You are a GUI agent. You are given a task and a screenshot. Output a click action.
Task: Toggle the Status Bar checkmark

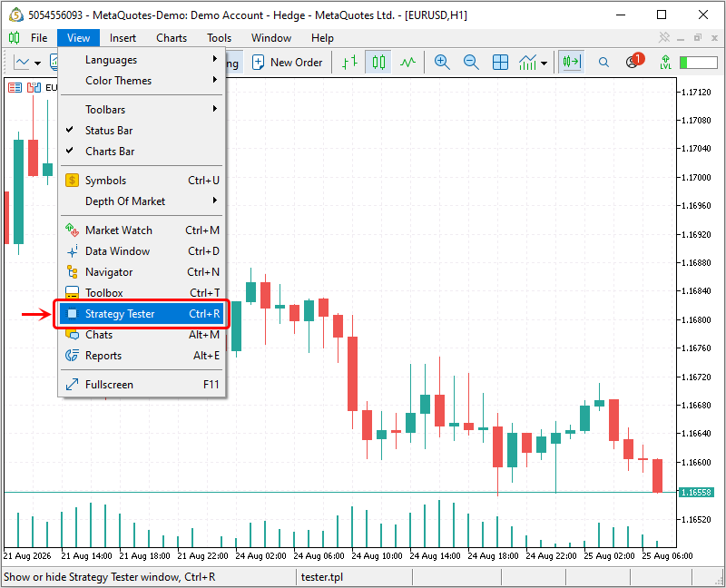pyautogui.click(x=142, y=131)
